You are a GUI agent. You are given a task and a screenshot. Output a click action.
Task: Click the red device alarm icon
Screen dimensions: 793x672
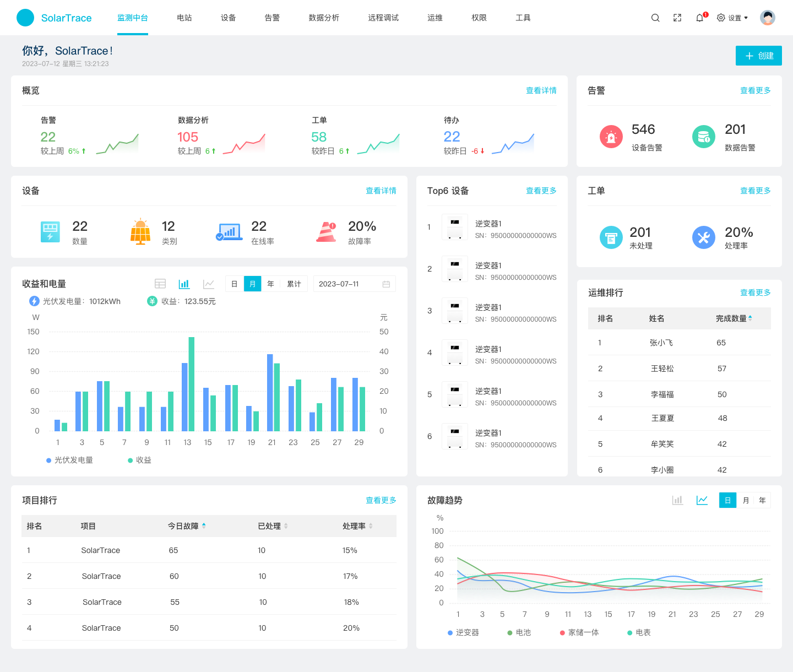click(611, 137)
